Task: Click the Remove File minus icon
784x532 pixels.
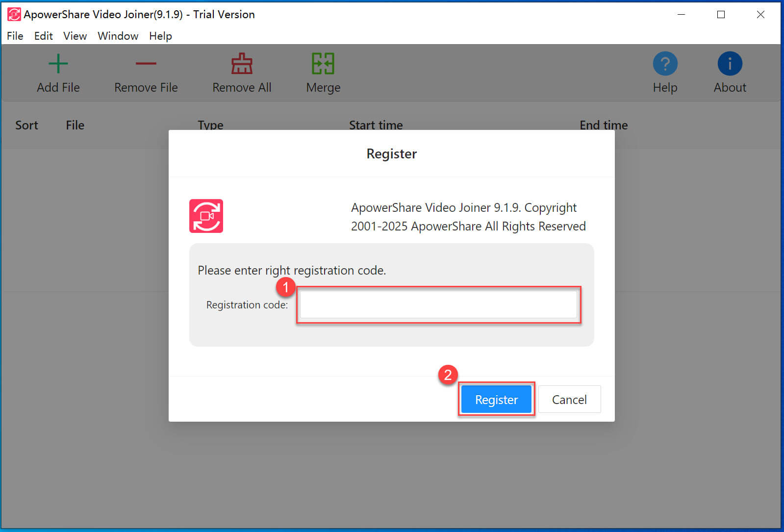Action: [146, 64]
